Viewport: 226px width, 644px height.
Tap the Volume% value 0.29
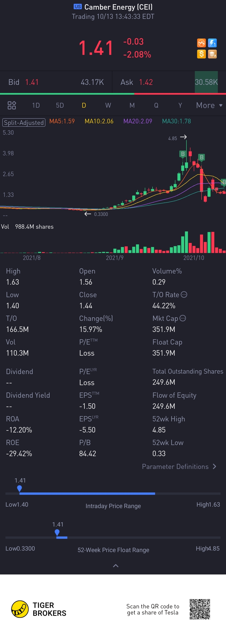[159, 282]
